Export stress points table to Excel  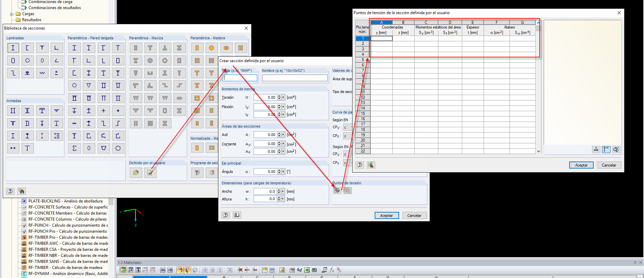click(x=371, y=165)
